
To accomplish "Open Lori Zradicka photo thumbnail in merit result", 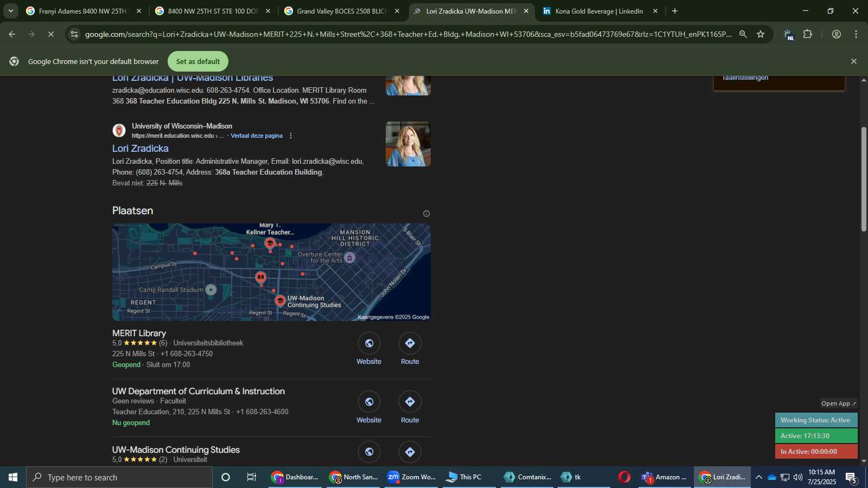I will (x=408, y=144).
